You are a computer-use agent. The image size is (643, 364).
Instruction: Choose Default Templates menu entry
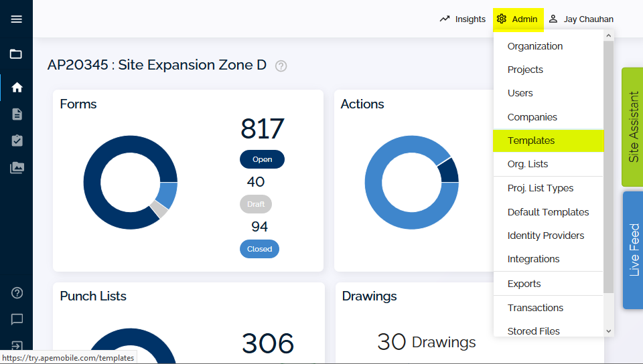[549, 212]
